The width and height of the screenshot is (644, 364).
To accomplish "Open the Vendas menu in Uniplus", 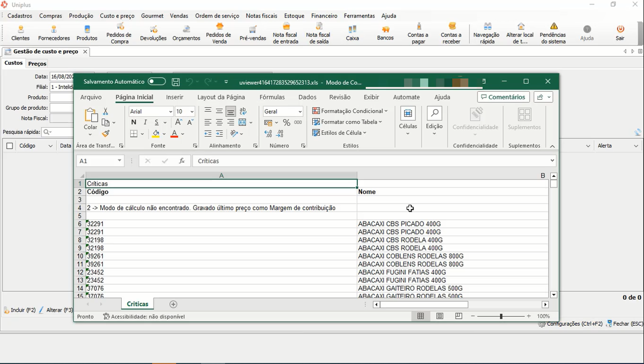I will coord(179,16).
